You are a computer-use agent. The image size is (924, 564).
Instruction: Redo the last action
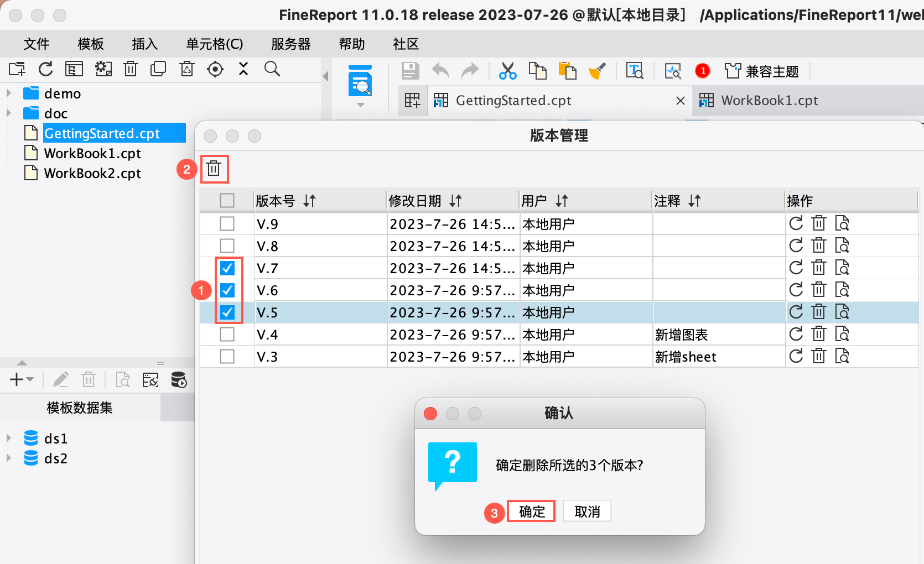(x=470, y=71)
